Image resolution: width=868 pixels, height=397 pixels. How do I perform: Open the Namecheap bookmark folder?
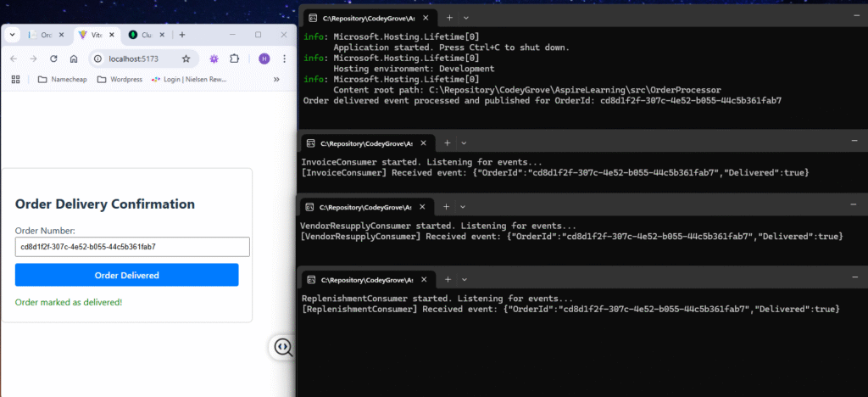click(62, 79)
